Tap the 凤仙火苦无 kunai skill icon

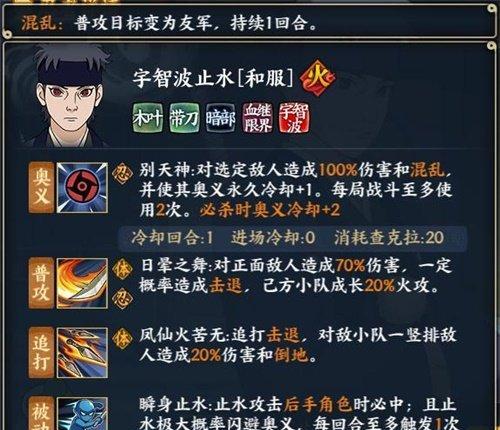coord(82,352)
